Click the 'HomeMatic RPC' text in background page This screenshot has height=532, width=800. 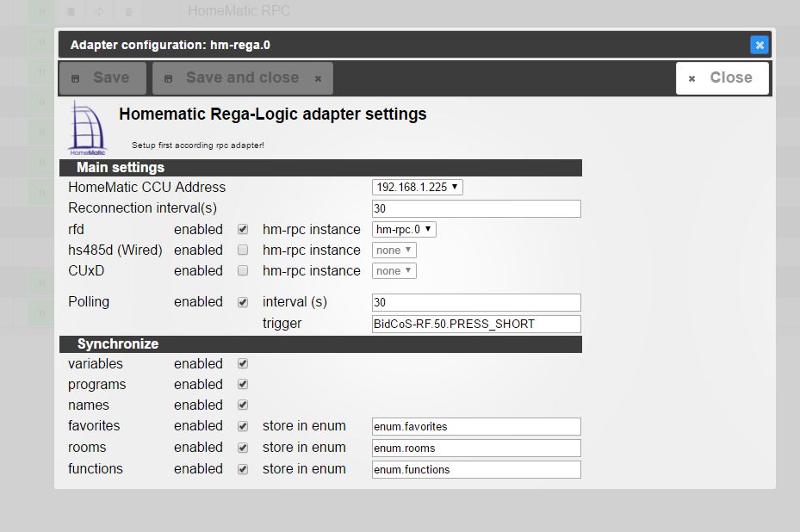point(239,10)
